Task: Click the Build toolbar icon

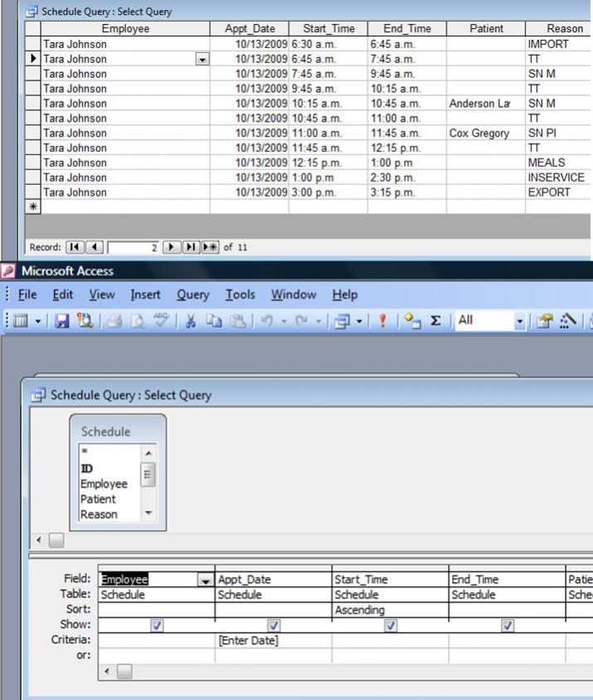Action: click(568, 321)
